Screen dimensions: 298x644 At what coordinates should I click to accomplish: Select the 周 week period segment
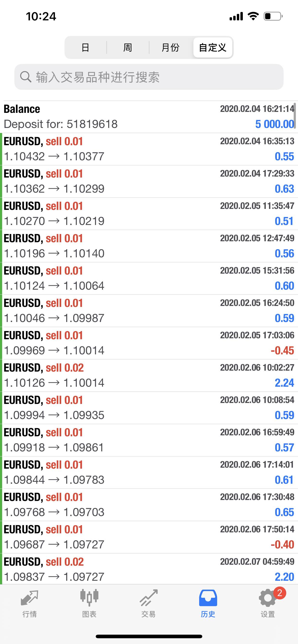click(x=128, y=47)
